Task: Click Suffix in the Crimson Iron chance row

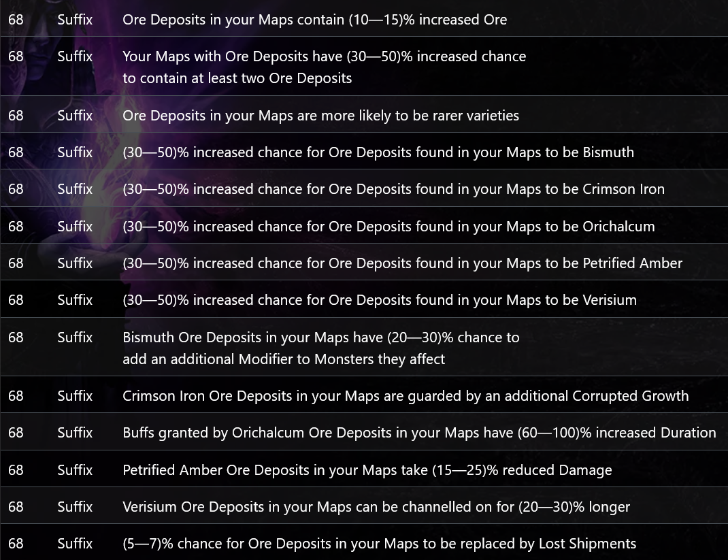Action: click(x=76, y=189)
